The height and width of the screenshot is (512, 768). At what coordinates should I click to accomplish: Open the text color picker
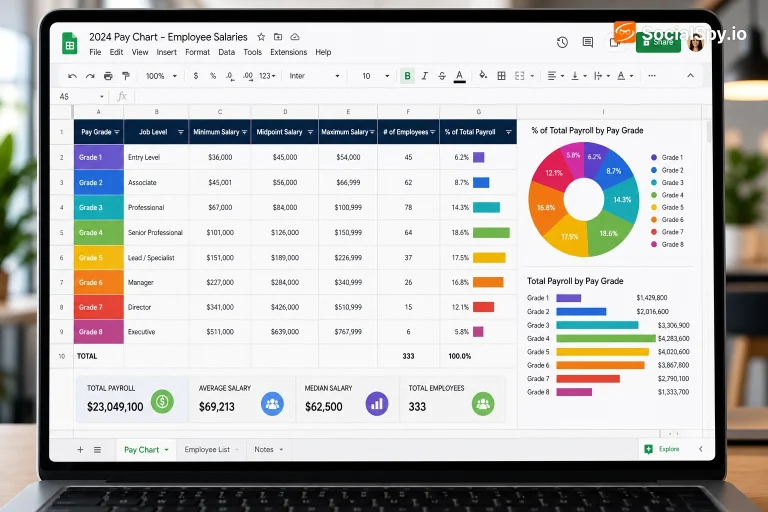coord(459,76)
